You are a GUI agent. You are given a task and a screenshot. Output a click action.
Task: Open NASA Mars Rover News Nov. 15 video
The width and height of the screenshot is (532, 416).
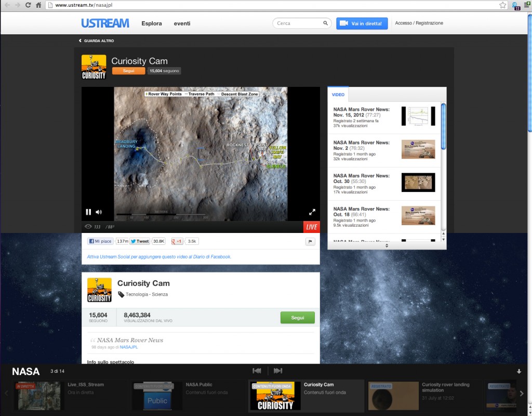coord(362,112)
